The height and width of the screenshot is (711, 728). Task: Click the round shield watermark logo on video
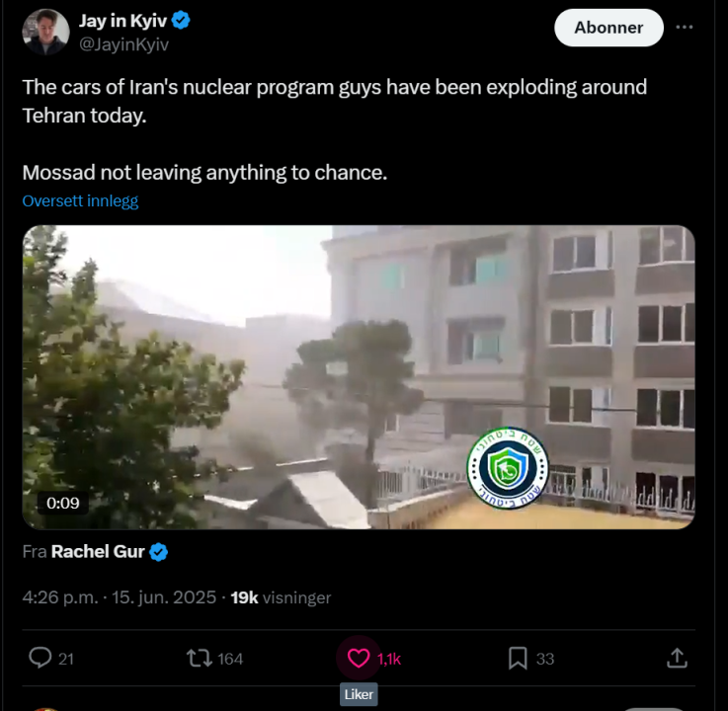(x=504, y=465)
